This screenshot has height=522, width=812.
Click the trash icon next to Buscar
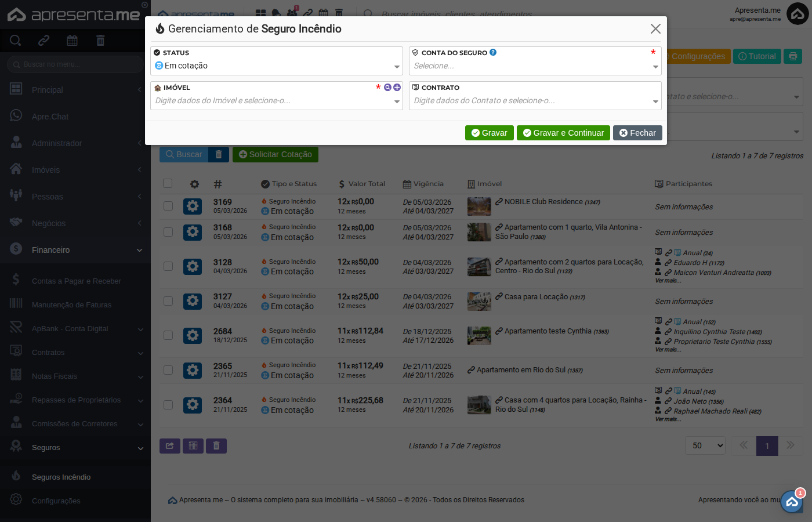pyautogui.click(x=219, y=154)
